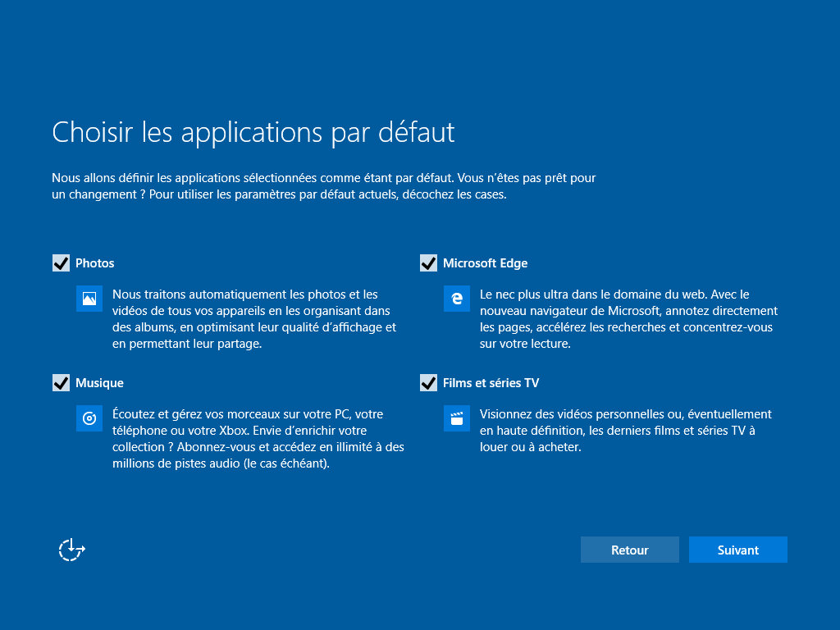
Task: Uncheck the Musique checkbox
Action: 61,382
